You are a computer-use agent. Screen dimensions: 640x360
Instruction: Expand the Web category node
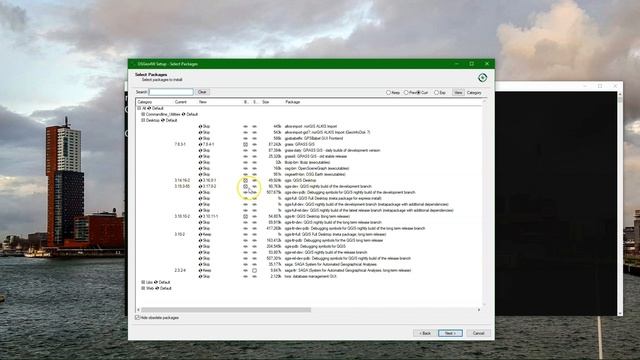143,288
